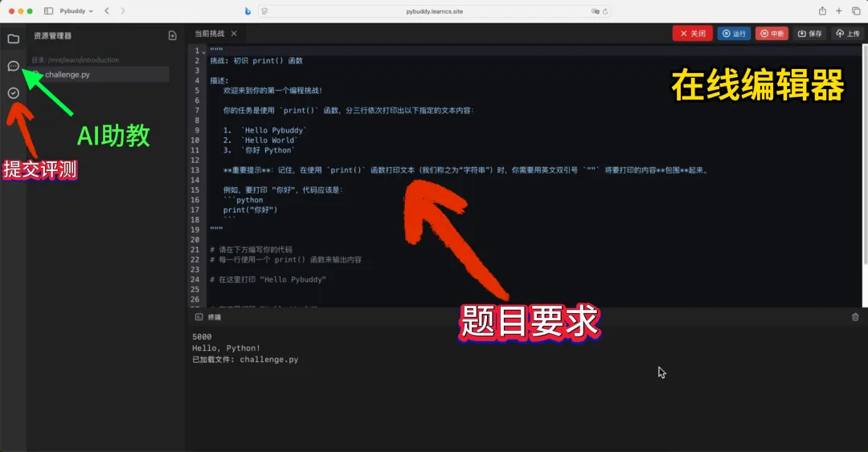Click the 资源管理器 panel header
The image size is (868, 452).
(x=52, y=36)
